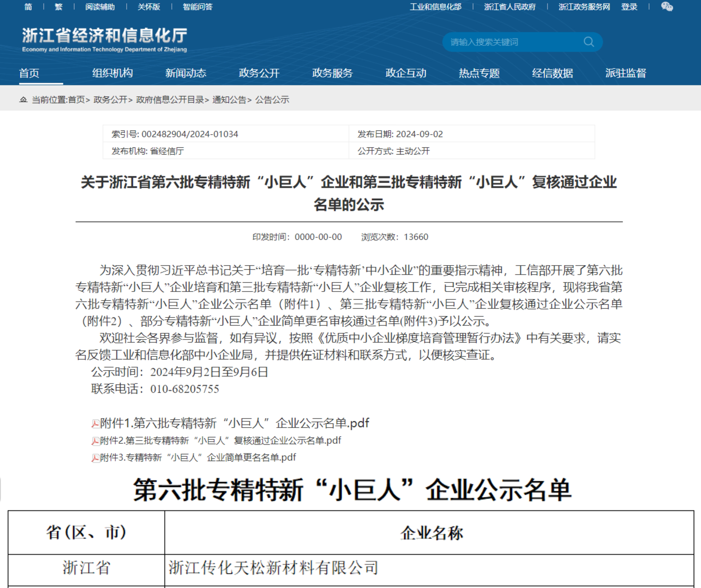The height and width of the screenshot is (588, 701).
Task: Switch to Simplified Chinese 简
Action: pos(28,7)
